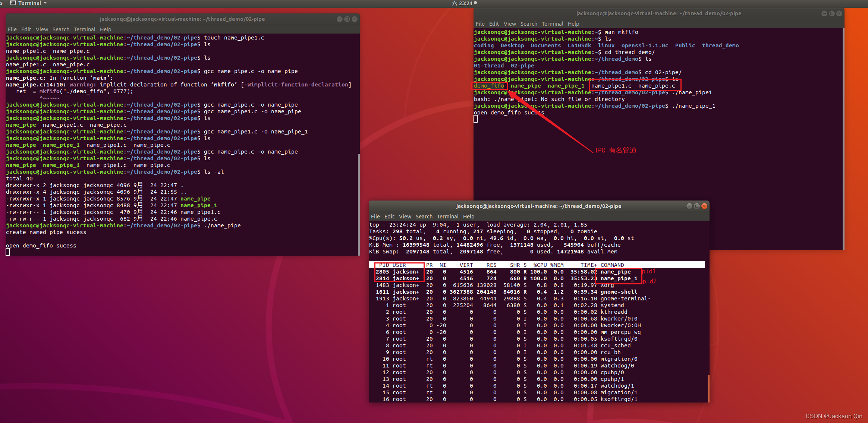This screenshot has width=868, height=423.
Task: Open the Help menu of the left terminal
Action: pyautogui.click(x=106, y=29)
